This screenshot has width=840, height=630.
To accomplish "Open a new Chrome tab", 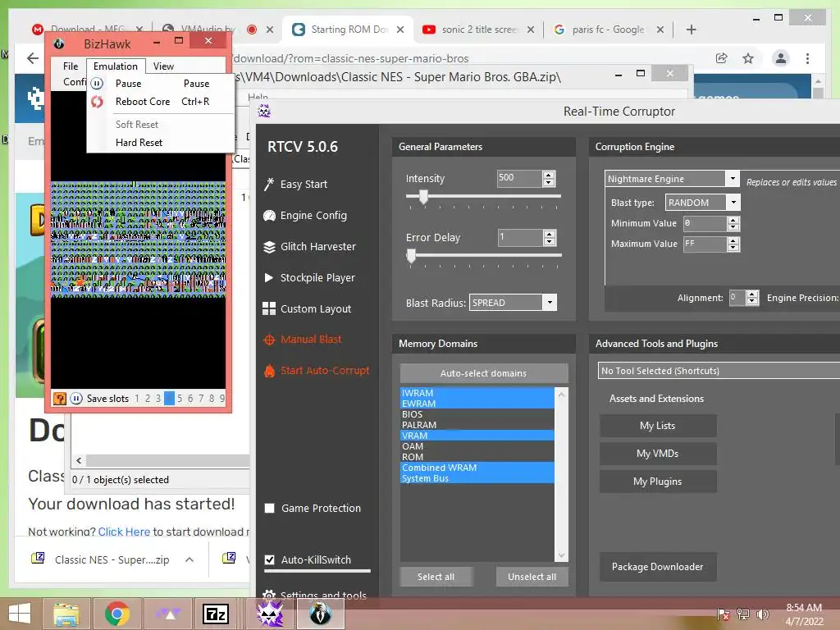I will point(691,30).
